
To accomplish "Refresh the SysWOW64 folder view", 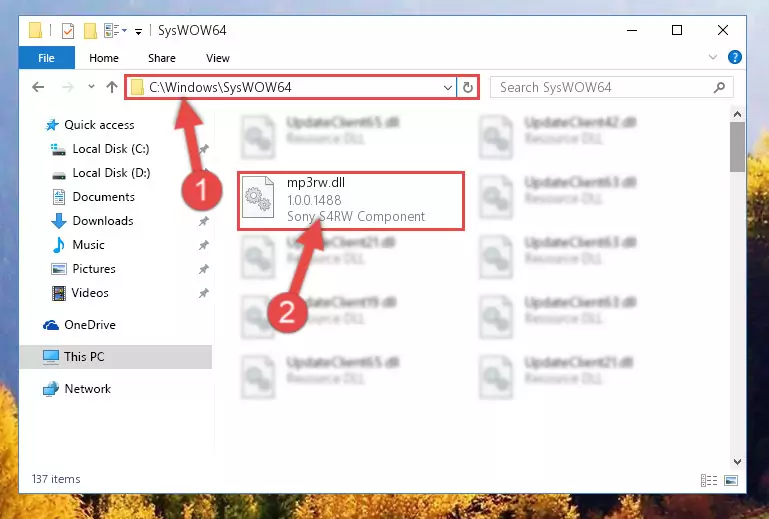I will (467, 88).
